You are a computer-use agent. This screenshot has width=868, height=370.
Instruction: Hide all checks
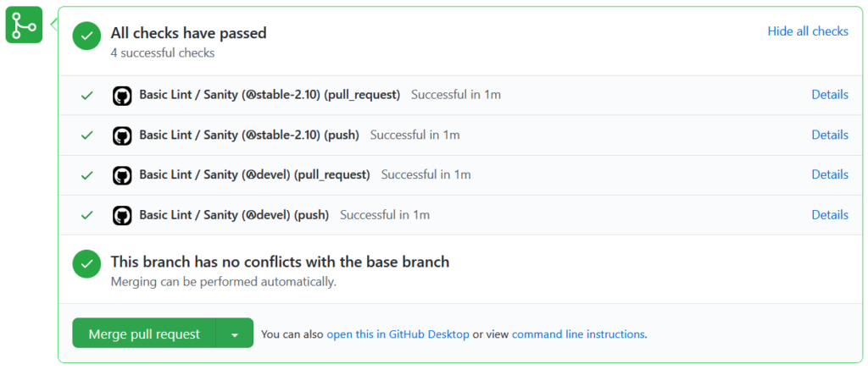pos(808,31)
